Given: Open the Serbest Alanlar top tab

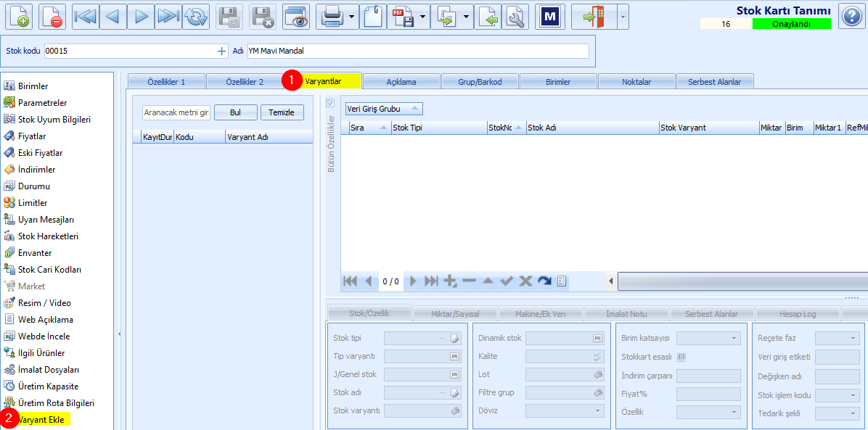Looking at the screenshot, I should 715,81.
